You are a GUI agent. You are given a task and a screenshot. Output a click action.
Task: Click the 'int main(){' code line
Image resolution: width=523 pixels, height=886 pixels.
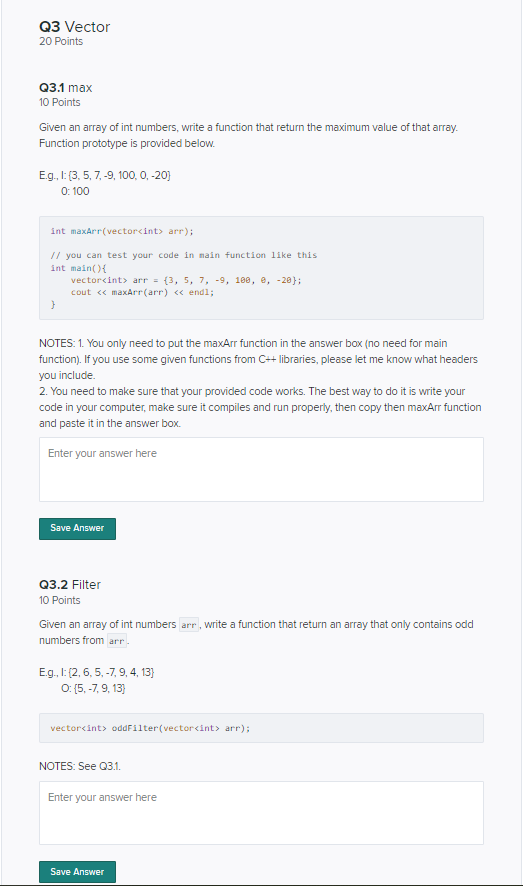click(79, 268)
